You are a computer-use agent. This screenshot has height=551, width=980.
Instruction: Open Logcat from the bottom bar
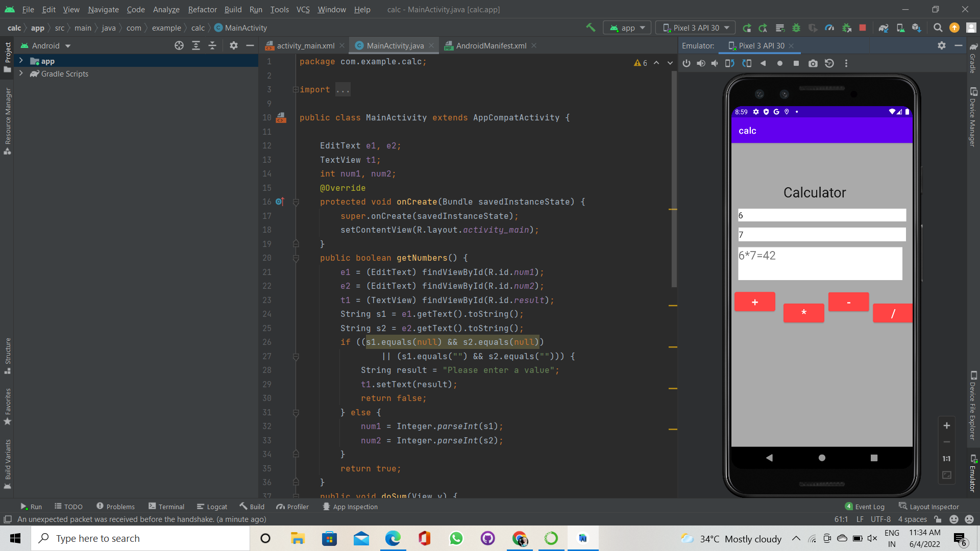point(212,506)
